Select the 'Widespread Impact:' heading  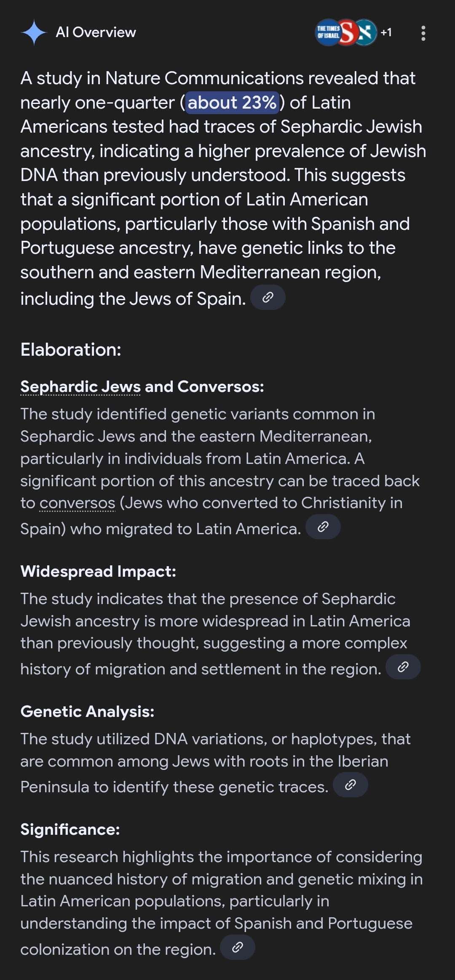tap(98, 571)
